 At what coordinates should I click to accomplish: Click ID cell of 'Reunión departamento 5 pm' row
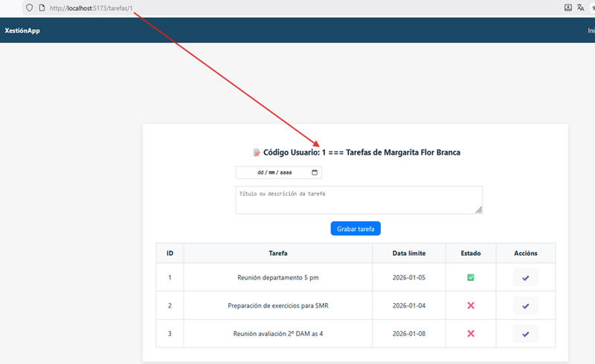[x=170, y=278]
